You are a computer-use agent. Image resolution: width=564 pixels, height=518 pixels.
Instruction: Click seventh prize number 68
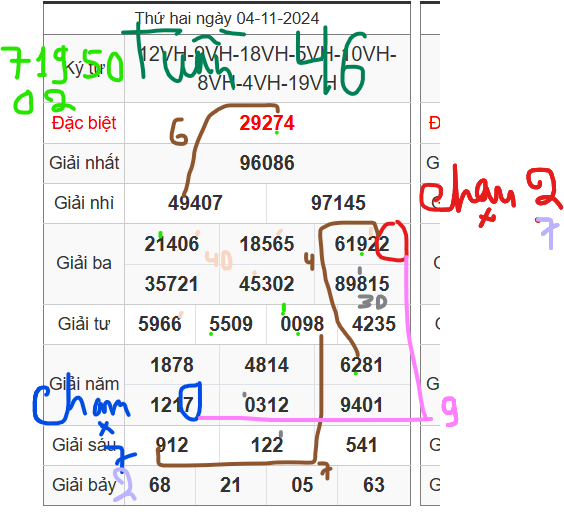tap(160, 485)
